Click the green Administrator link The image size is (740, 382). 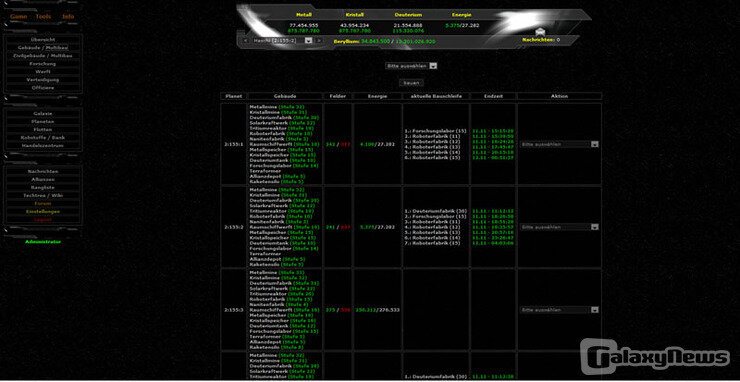click(43, 242)
